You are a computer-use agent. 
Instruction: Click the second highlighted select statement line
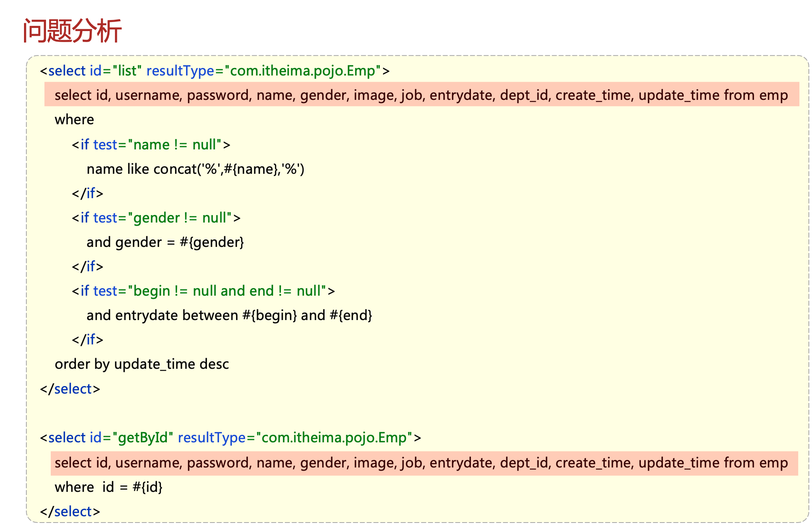click(x=421, y=463)
